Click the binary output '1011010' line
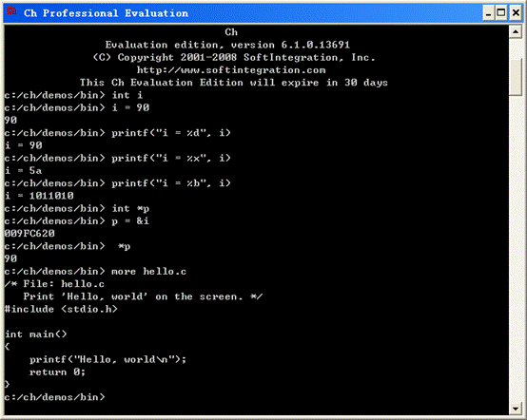 click(x=39, y=196)
